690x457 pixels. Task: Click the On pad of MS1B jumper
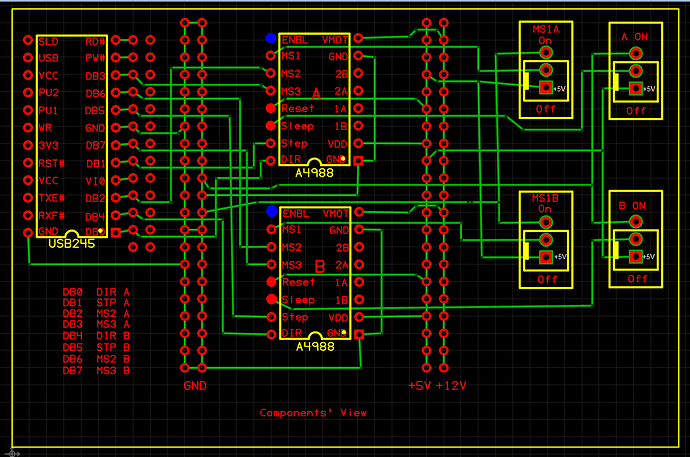546,220
